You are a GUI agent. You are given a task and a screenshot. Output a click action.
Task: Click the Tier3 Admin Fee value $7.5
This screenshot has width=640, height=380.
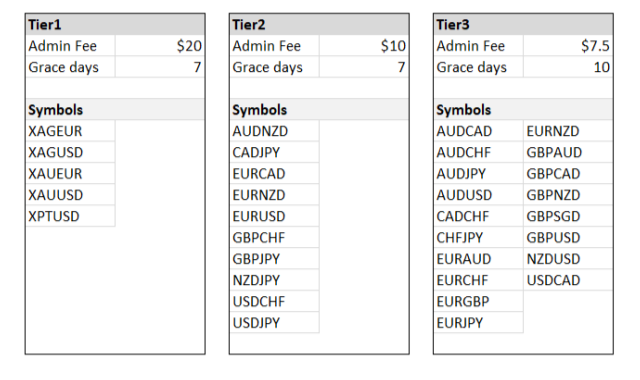coord(568,46)
